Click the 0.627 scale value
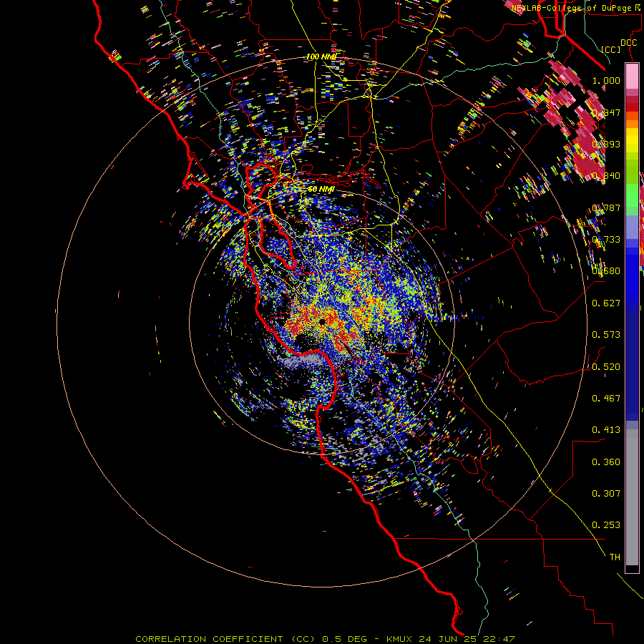 click(x=606, y=303)
